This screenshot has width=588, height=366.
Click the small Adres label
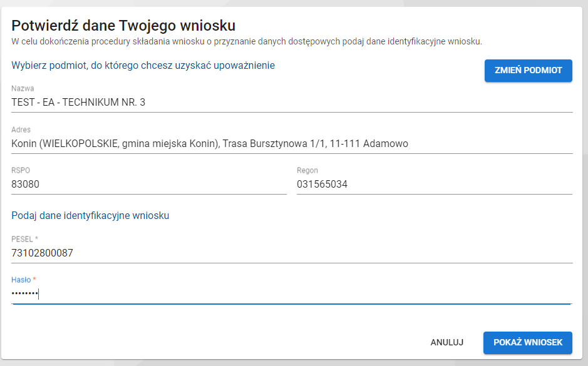(x=21, y=130)
